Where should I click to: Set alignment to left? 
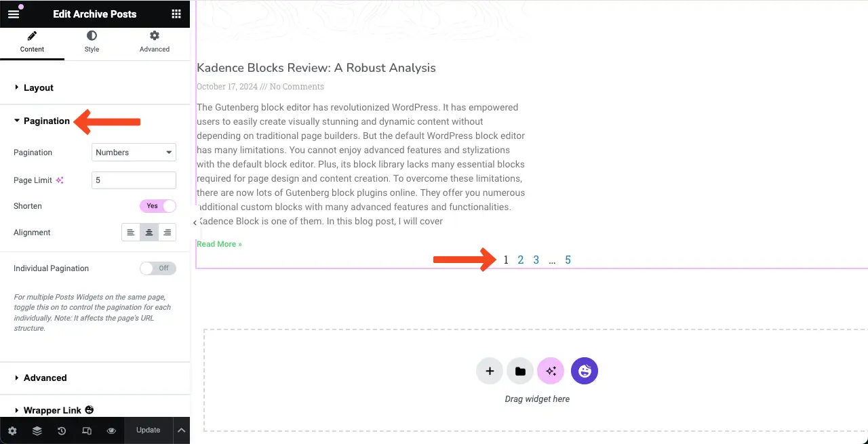click(131, 233)
